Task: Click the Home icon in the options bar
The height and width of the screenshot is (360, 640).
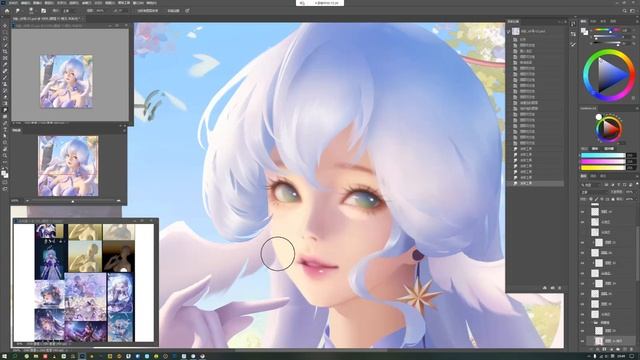Action: pyautogui.click(x=7, y=11)
